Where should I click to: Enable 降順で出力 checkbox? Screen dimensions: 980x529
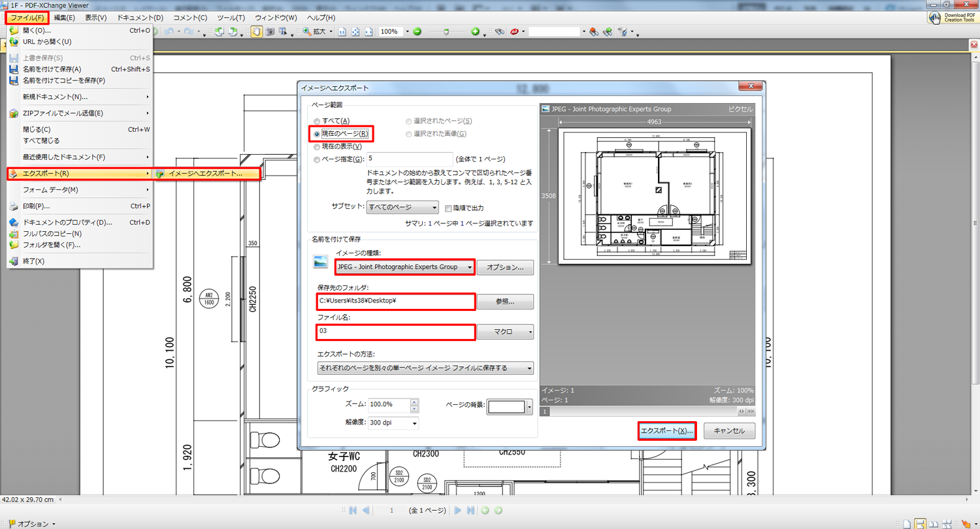[x=448, y=208]
